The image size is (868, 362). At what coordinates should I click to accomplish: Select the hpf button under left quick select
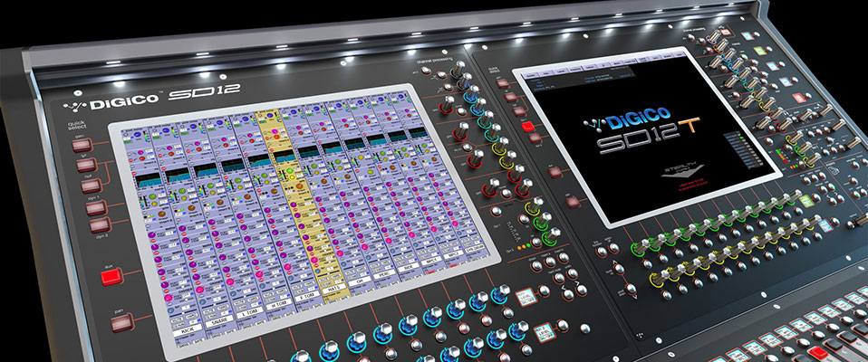[x=91, y=186]
